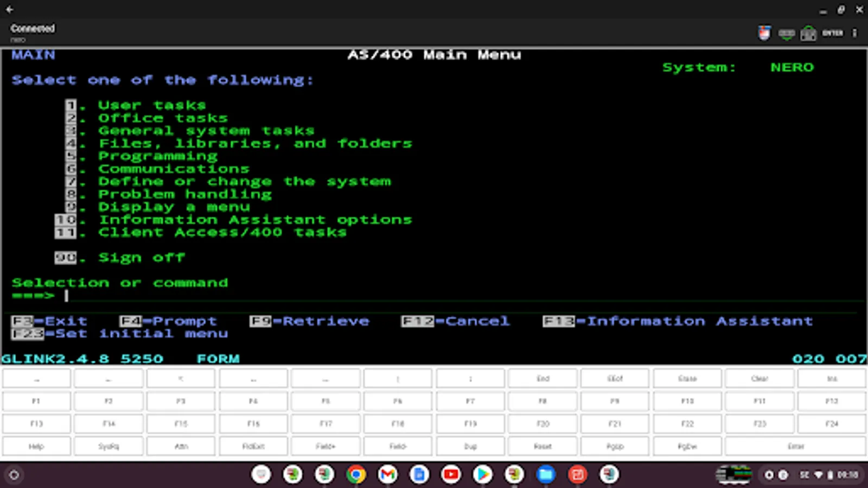The width and height of the screenshot is (868, 488).
Task: Tap the Erase key on the keypad
Action: [687, 378]
